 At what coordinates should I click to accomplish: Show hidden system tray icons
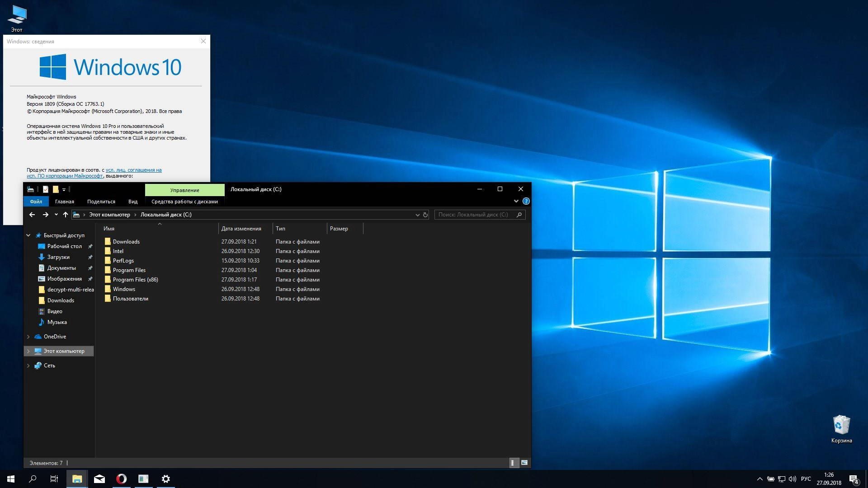tap(759, 479)
